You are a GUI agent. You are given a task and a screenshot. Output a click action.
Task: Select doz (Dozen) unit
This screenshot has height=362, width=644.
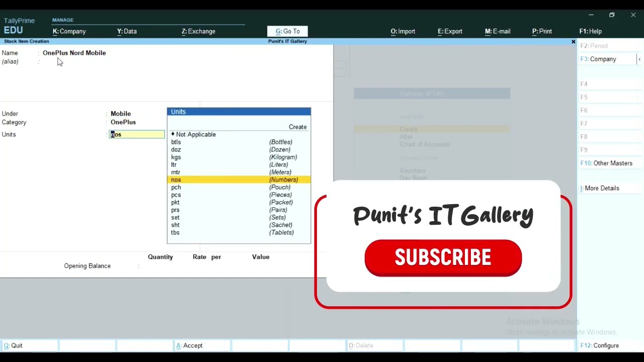pos(239,149)
